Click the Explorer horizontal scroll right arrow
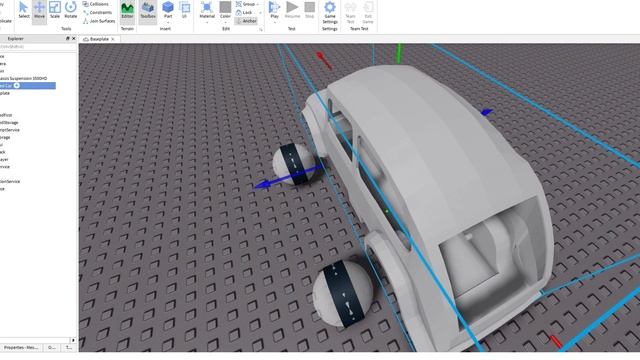Image resolution: width=640 pixels, height=360 pixels. 73,340
